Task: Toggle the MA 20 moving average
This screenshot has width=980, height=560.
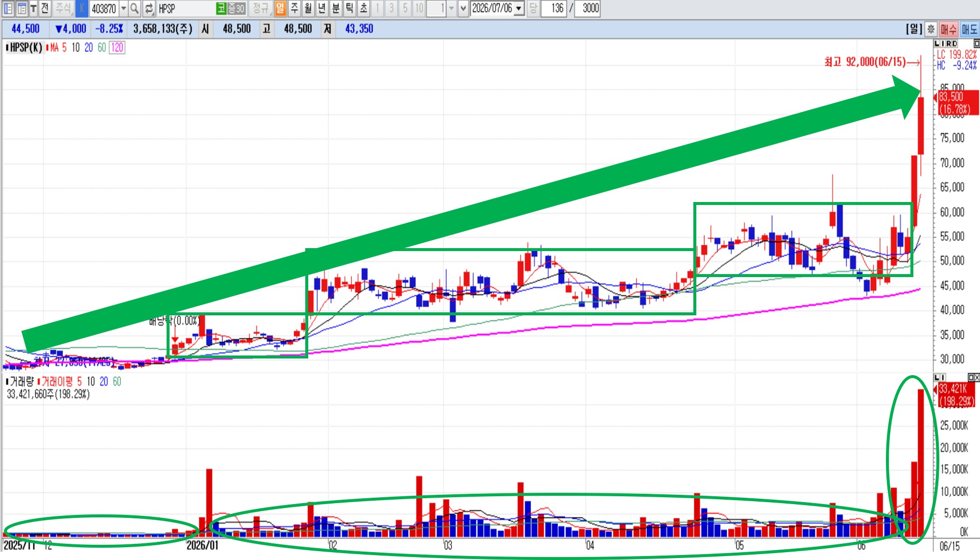Action: pos(88,48)
